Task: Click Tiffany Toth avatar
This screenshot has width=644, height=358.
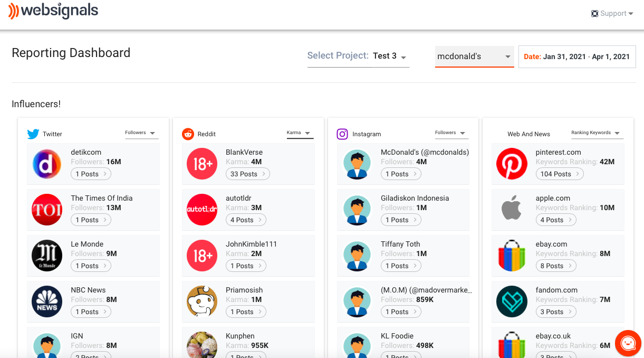Action: (357, 256)
